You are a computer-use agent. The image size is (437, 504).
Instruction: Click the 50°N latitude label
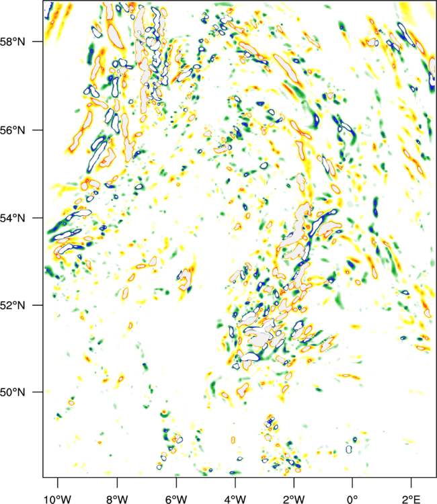click(x=13, y=392)
